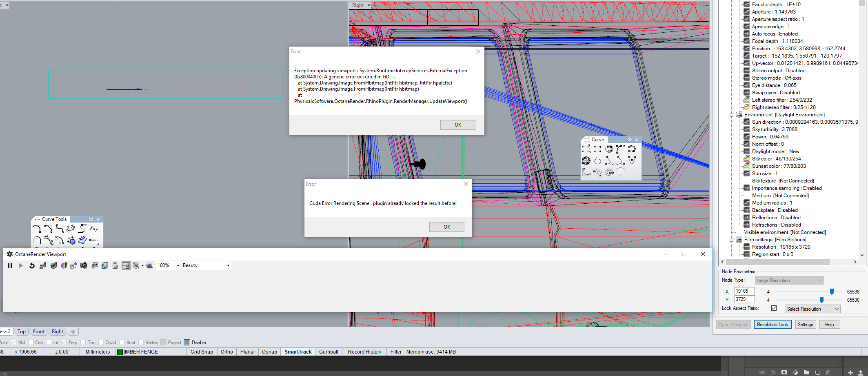This screenshot has height=376, width=868.
Task: Adjust the X resolution slider handle
Action: (x=832, y=291)
